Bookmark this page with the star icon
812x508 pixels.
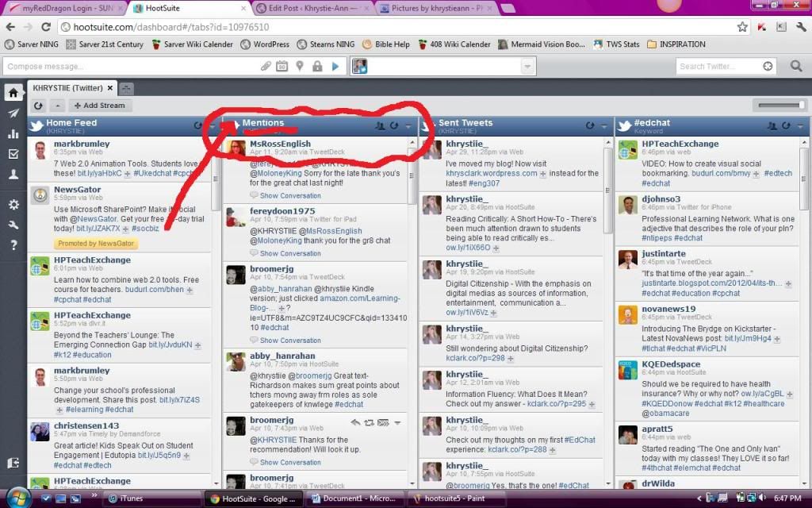click(742, 27)
